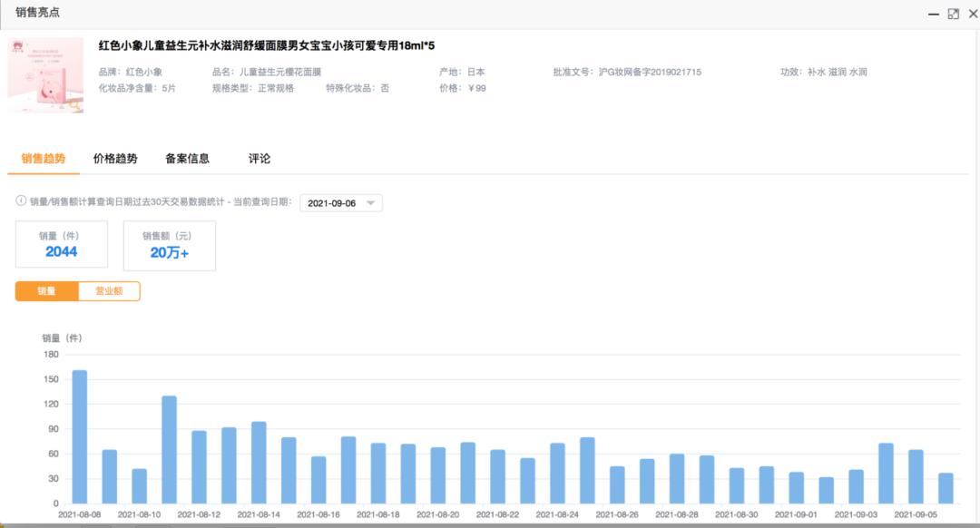Maximize the 销售亮点 panel
The image size is (980, 528).
(x=953, y=14)
